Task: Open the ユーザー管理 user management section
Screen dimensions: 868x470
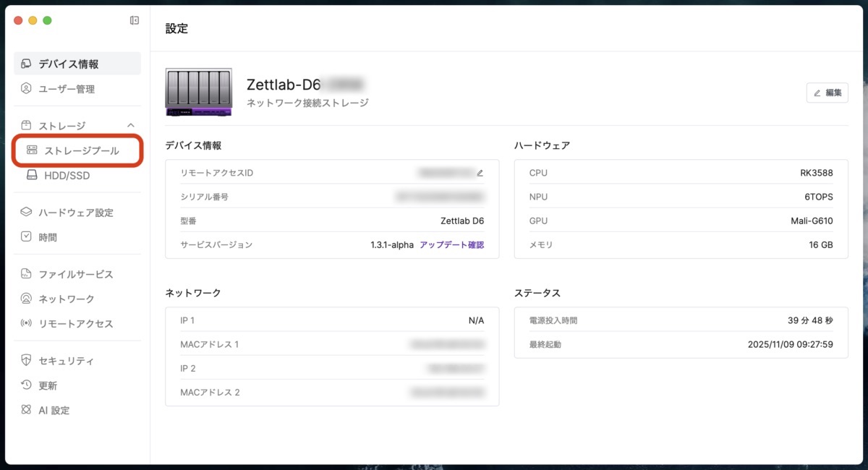Action: [65, 88]
